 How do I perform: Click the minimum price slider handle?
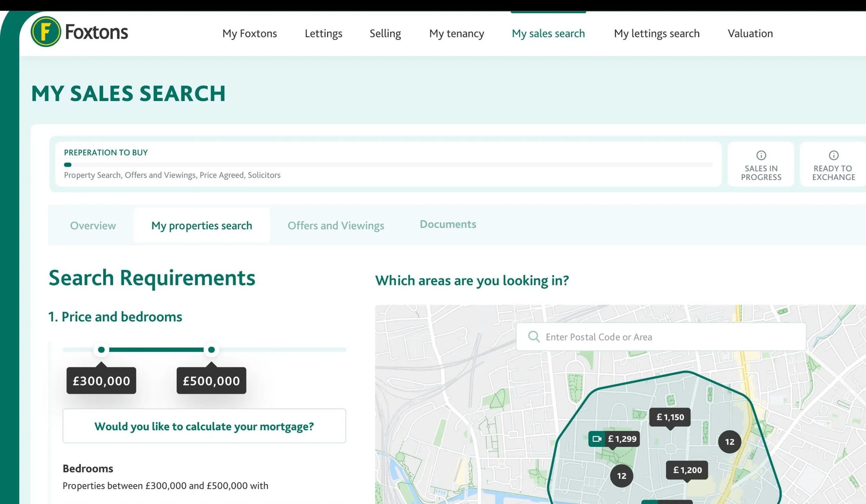click(101, 350)
